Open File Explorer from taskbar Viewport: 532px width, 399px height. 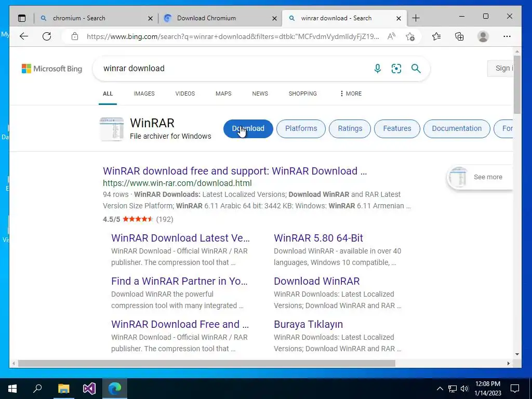(63, 389)
